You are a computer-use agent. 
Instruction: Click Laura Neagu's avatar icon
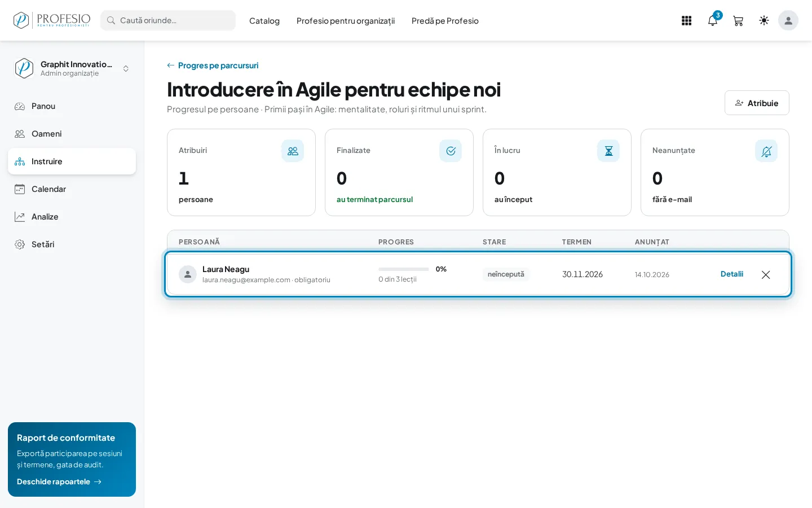(x=188, y=274)
